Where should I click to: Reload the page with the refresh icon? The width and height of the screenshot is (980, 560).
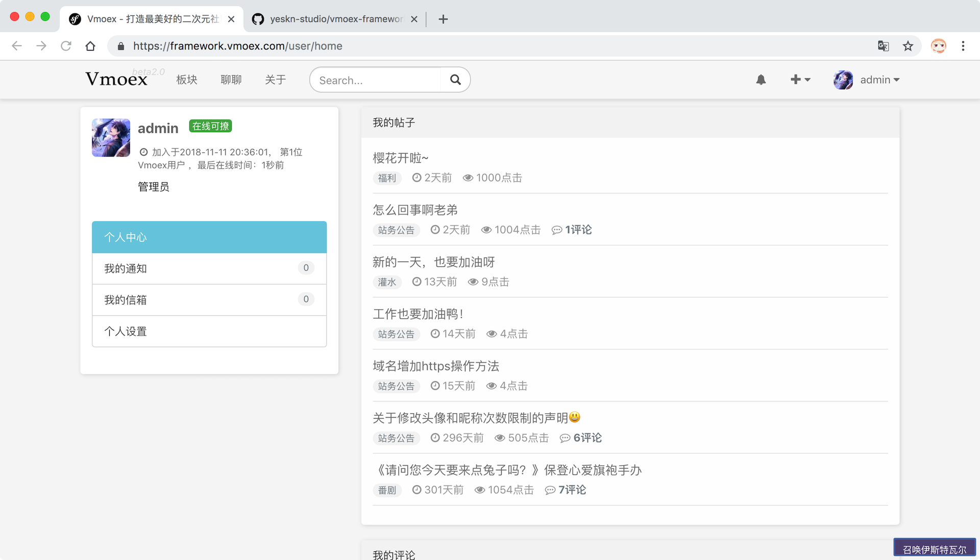click(x=66, y=46)
